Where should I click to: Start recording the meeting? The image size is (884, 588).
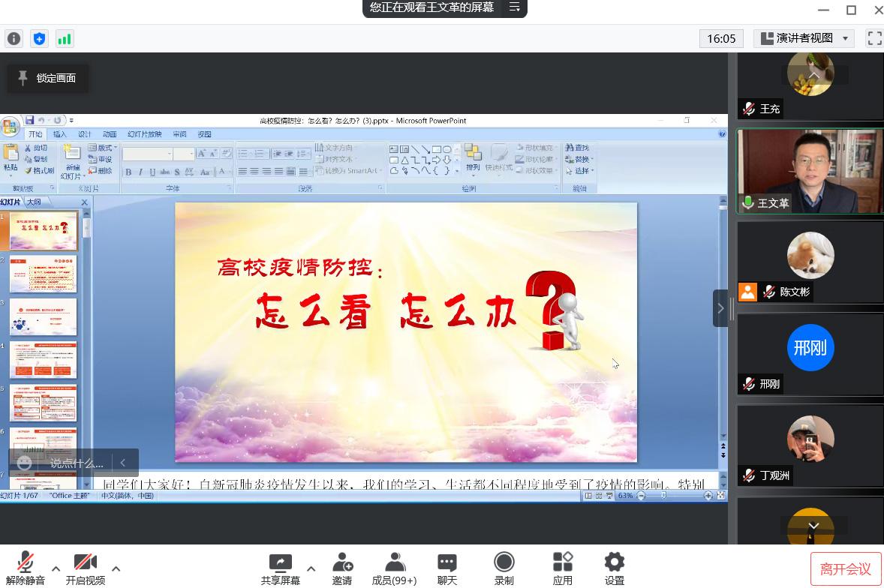(504, 563)
